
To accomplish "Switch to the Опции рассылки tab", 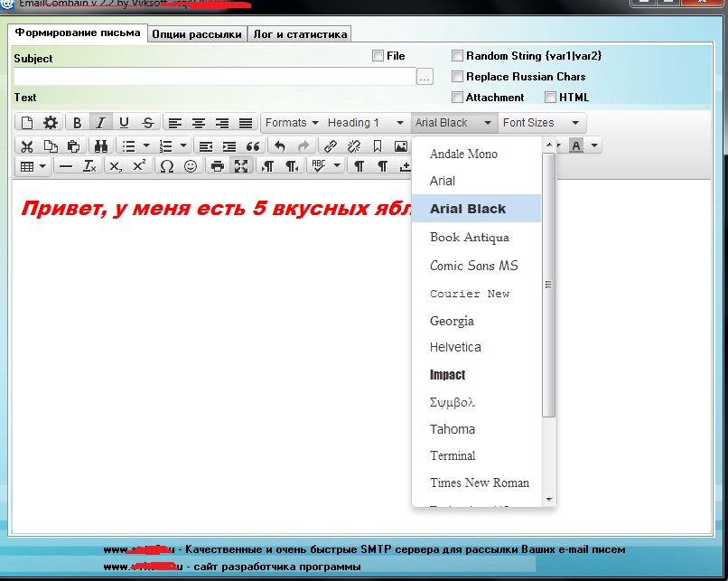I will click(197, 34).
